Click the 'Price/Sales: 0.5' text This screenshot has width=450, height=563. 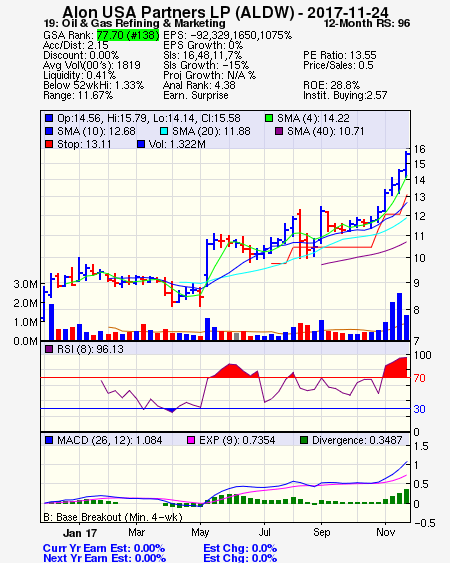pos(338,65)
